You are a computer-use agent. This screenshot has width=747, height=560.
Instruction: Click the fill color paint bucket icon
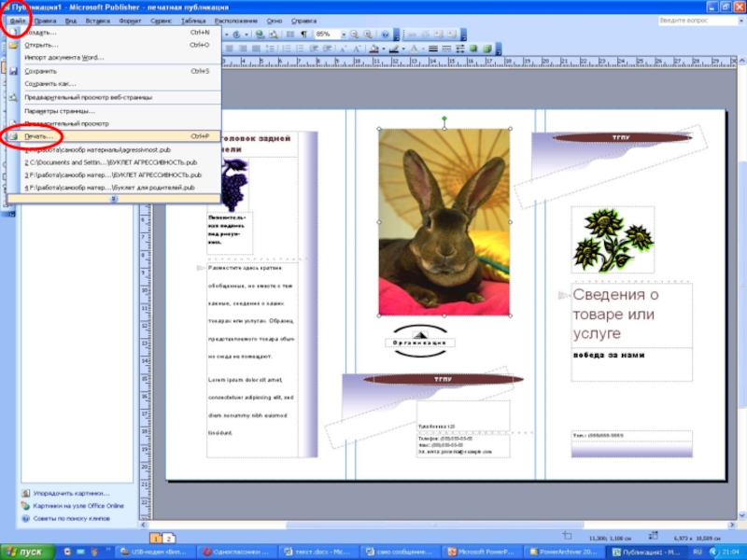[x=373, y=49]
